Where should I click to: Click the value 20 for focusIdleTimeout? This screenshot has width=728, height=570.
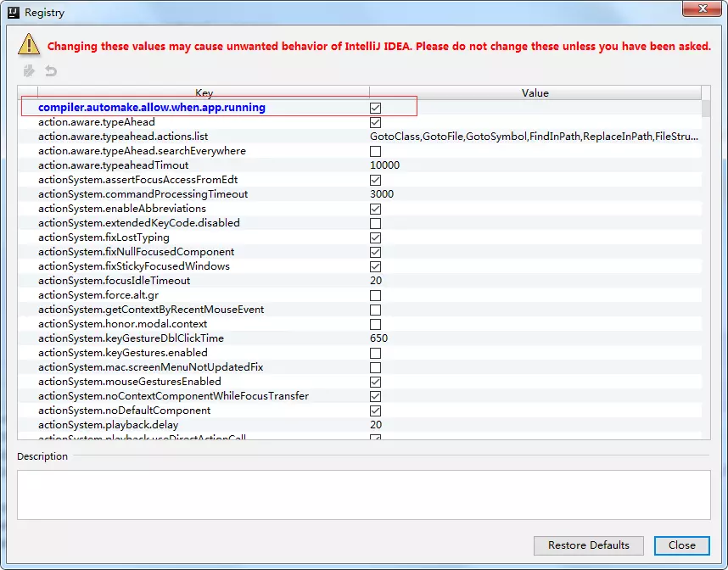[376, 281]
